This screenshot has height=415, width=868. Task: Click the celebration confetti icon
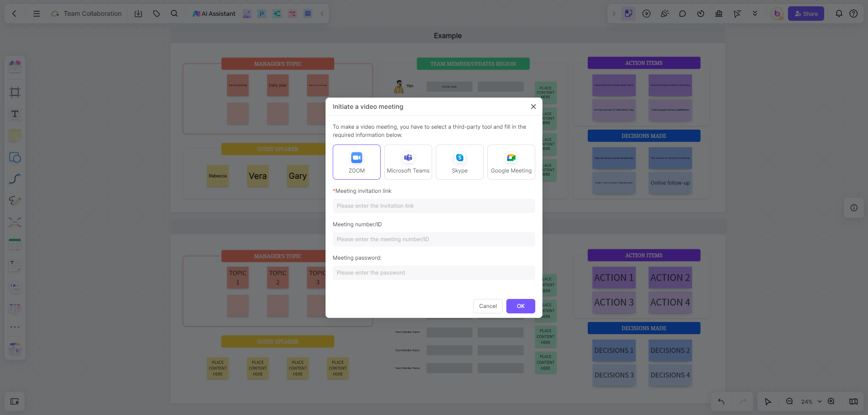click(665, 14)
